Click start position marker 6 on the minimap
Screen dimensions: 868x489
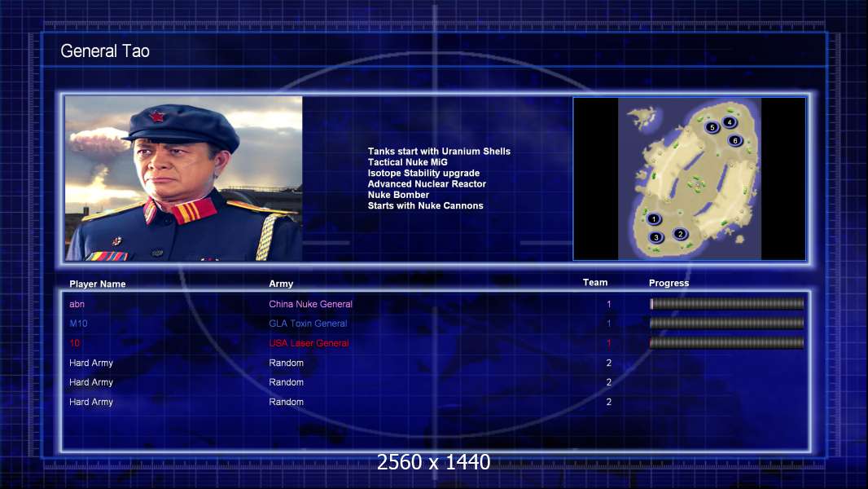[735, 141]
